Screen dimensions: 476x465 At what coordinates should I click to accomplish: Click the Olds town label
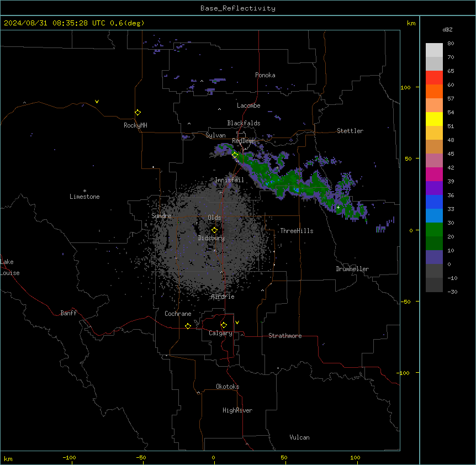[214, 218]
